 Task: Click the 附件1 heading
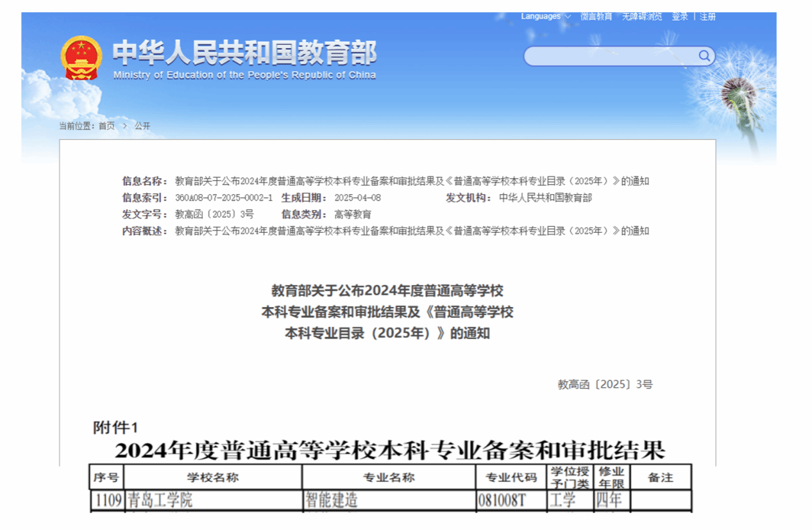(x=115, y=427)
